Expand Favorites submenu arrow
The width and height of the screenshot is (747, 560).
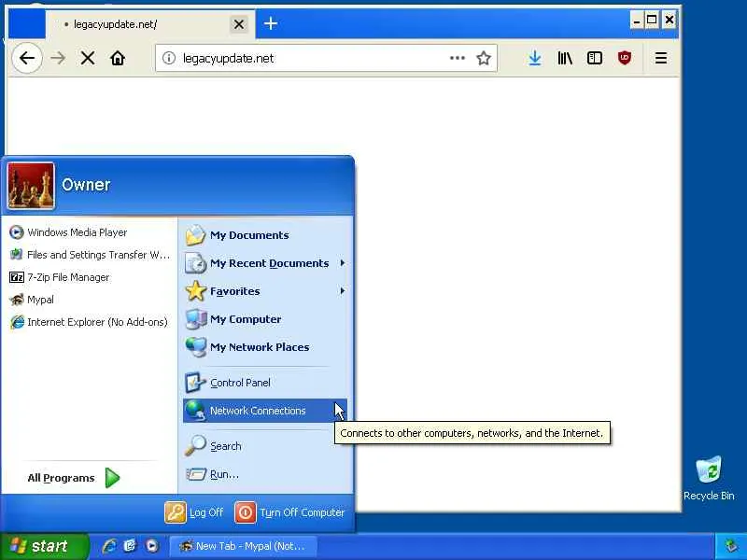(x=342, y=290)
